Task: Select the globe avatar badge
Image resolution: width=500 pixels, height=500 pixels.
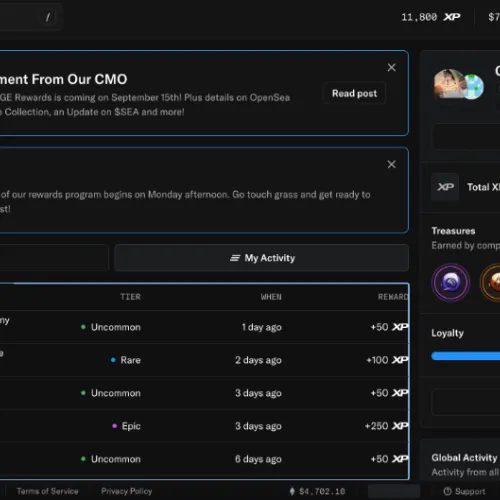Action: 473,87
